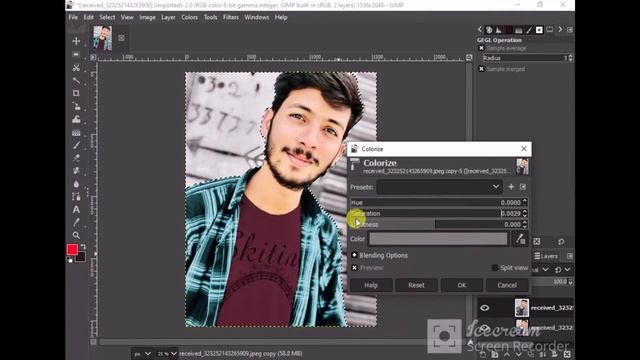Open the red foreground color swatch
Screen dimensions: 640x360
coord(72,249)
